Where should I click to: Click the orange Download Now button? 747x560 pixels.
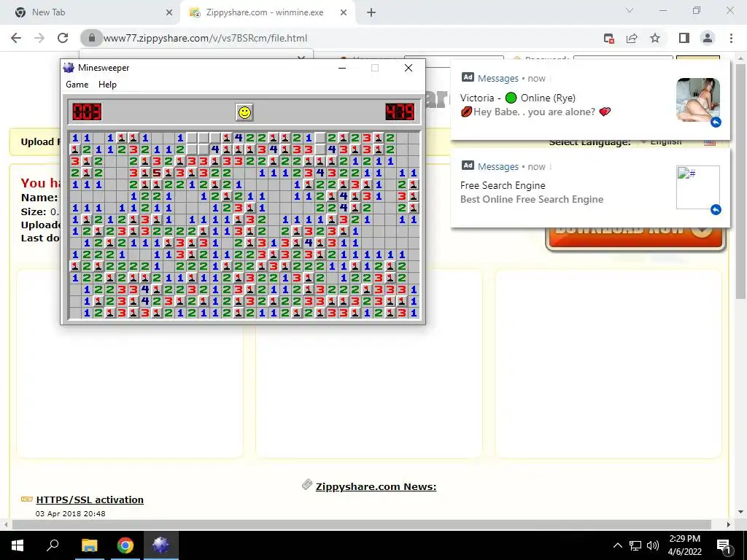tap(635, 238)
